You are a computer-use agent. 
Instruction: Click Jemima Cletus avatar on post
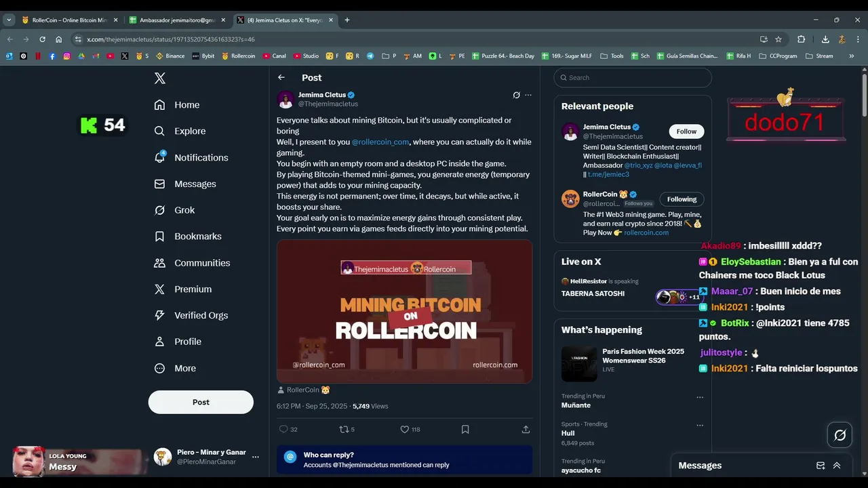[285, 99]
